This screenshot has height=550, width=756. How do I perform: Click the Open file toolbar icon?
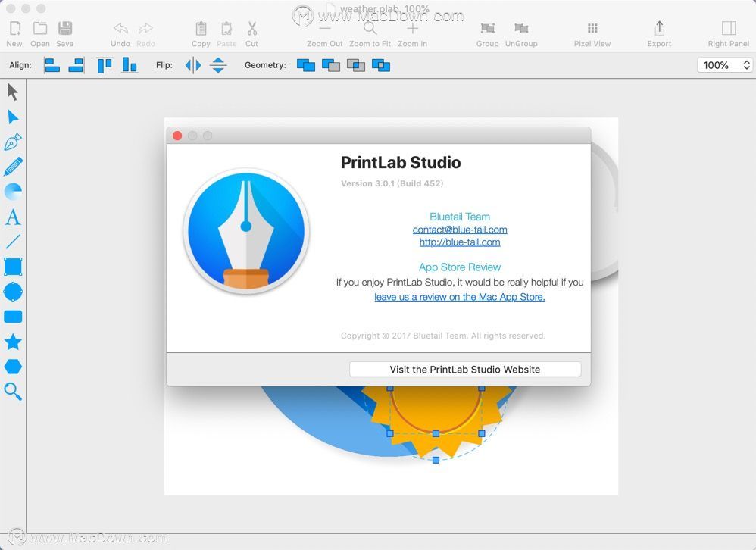point(40,29)
